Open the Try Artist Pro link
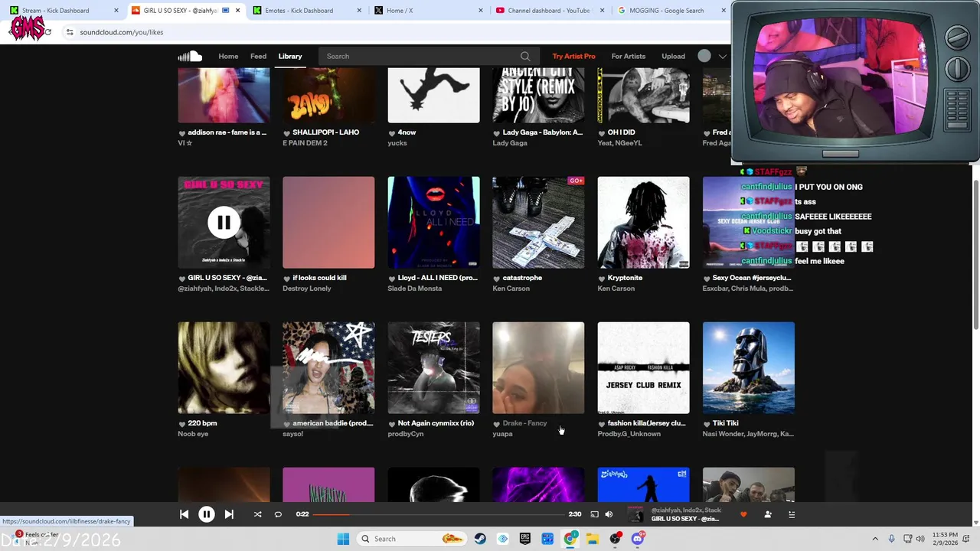 point(573,56)
